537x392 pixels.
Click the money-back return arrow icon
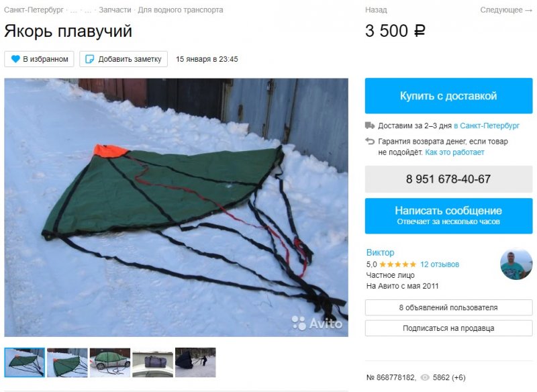tap(370, 141)
